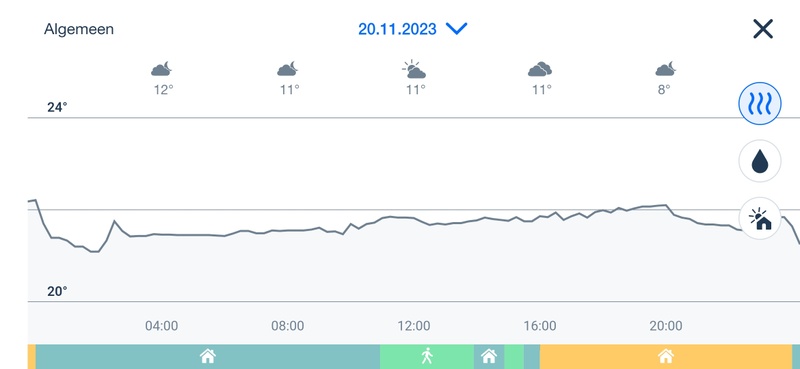The width and height of the screenshot is (800, 369).
Task: Switch to the humidity droplet view
Action: click(760, 161)
